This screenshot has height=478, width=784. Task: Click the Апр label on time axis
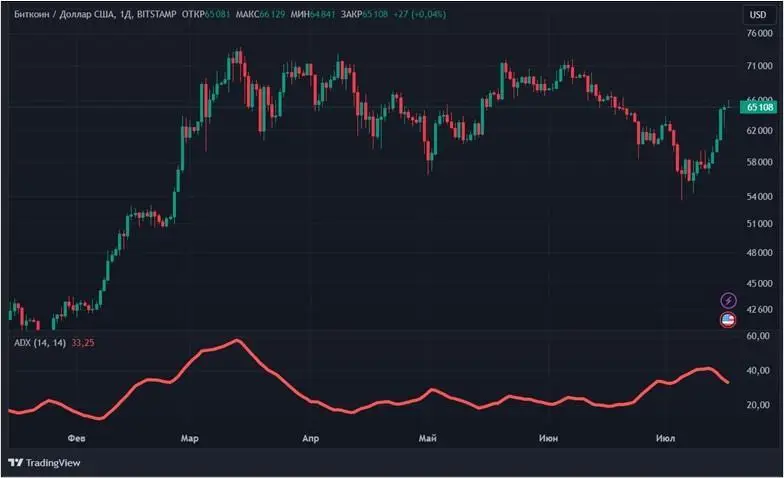pos(310,438)
